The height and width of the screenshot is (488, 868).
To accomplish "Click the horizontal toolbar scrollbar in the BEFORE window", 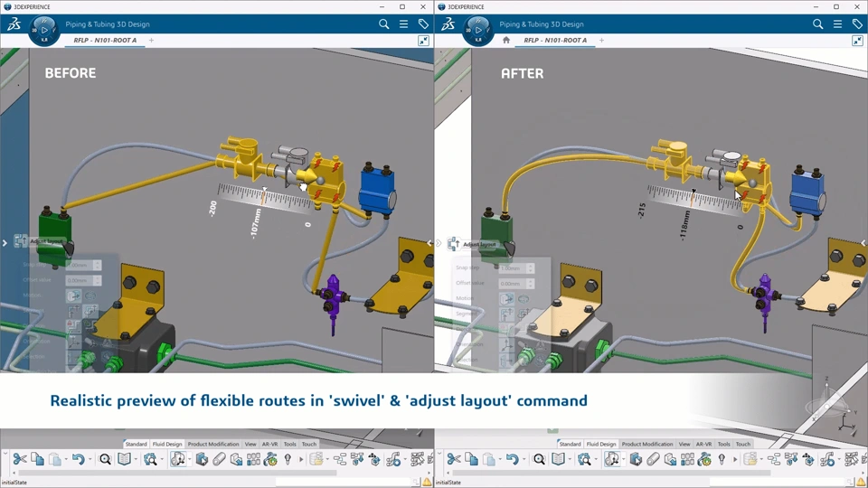I will [177, 473].
